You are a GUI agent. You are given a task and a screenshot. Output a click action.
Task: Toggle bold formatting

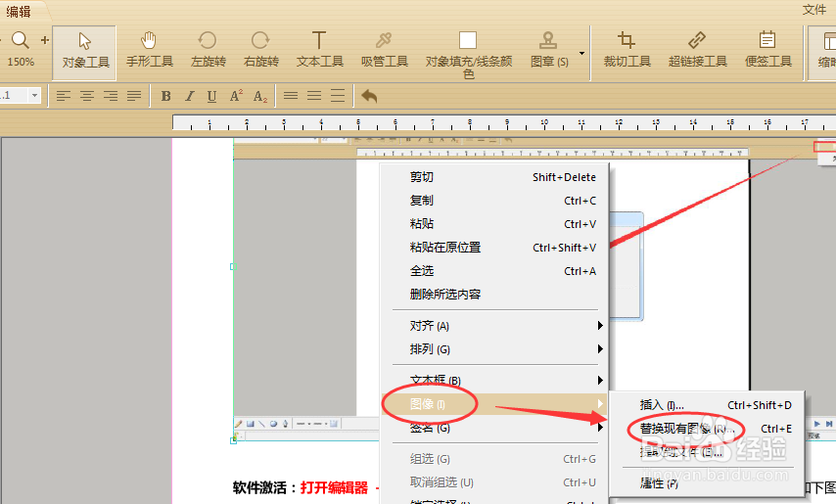tap(165, 96)
